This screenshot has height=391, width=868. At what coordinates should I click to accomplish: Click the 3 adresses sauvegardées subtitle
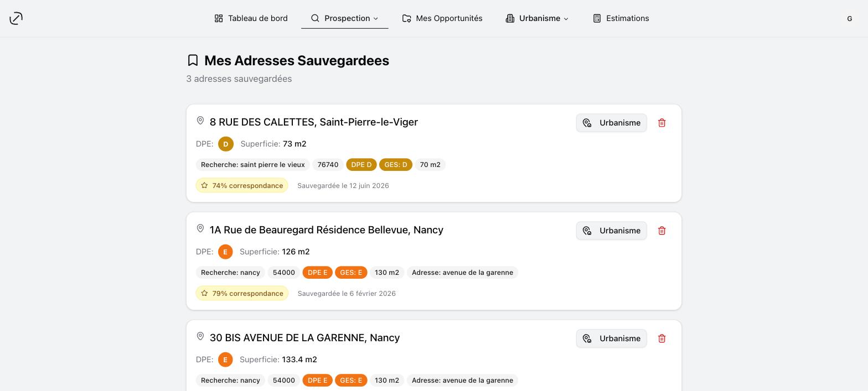click(239, 79)
